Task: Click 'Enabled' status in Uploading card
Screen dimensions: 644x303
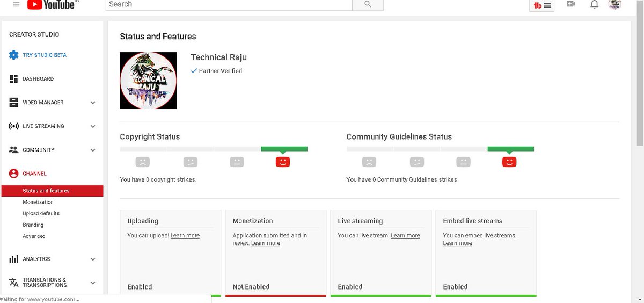Action: (140, 287)
